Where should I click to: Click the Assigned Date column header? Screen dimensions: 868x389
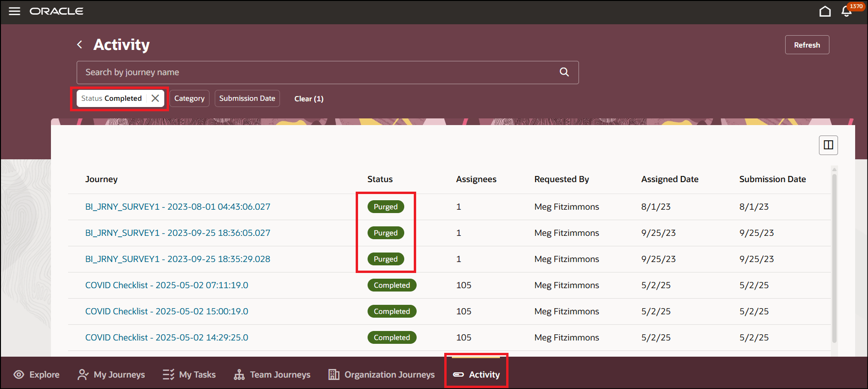(669, 179)
